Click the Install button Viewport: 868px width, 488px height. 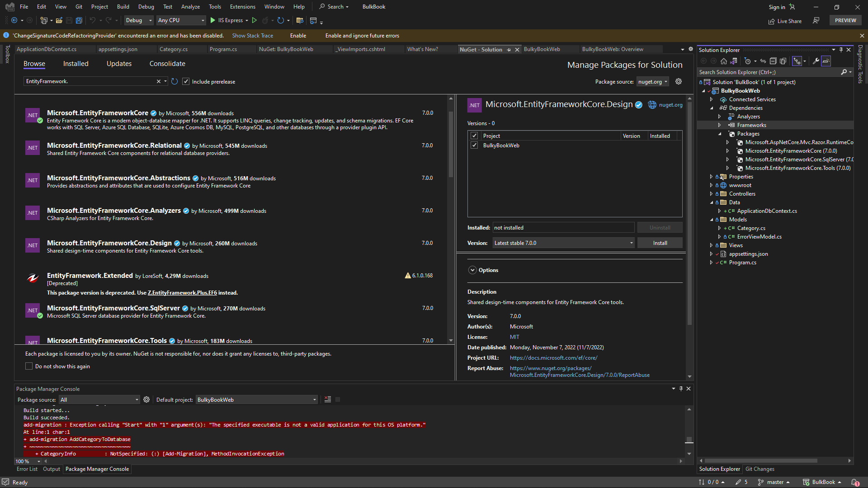pyautogui.click(x=660, y=243)
